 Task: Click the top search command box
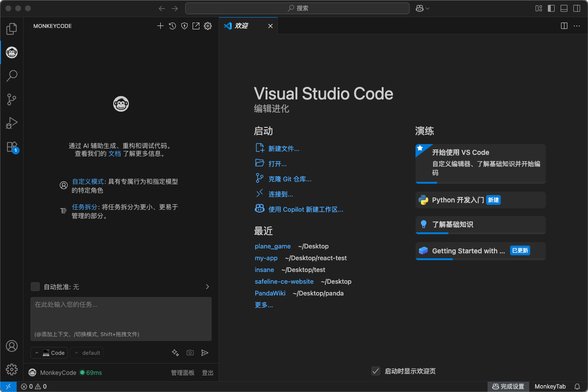pyautogui.click(x=297, y=8)
